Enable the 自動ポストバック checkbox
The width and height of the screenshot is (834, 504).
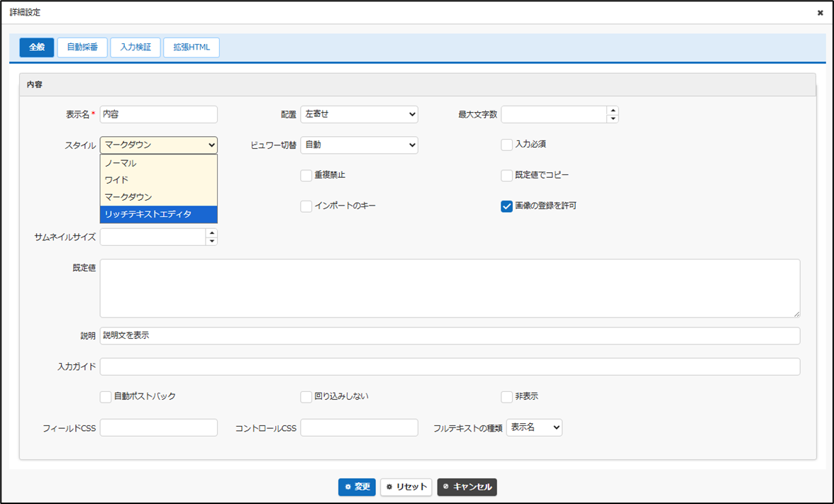pos(106,397)
